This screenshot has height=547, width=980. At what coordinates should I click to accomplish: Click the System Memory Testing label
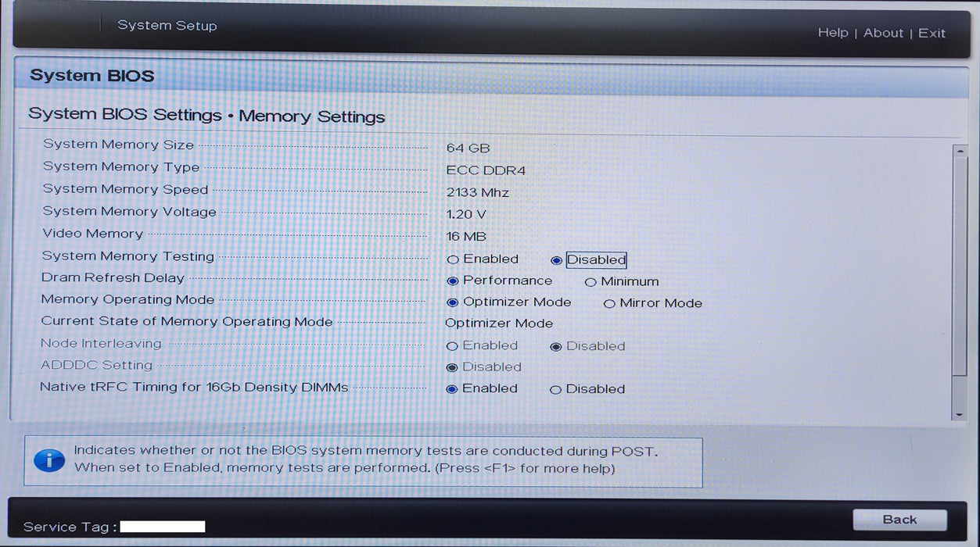127,256
